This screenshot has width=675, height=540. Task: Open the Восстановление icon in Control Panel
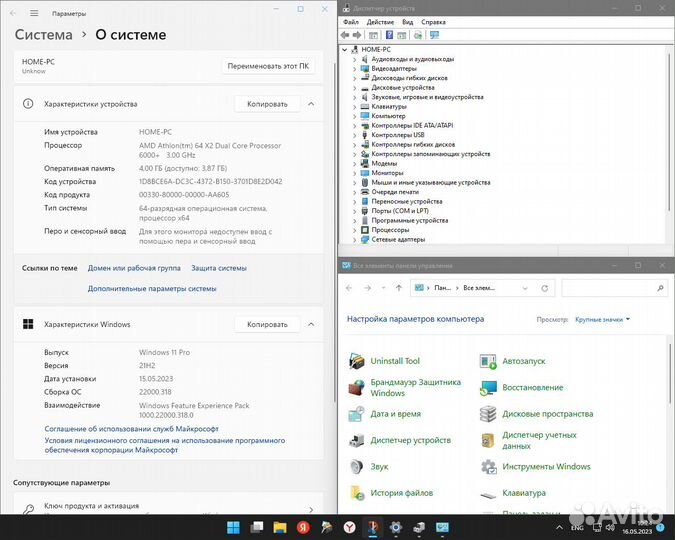pos(488,388)
